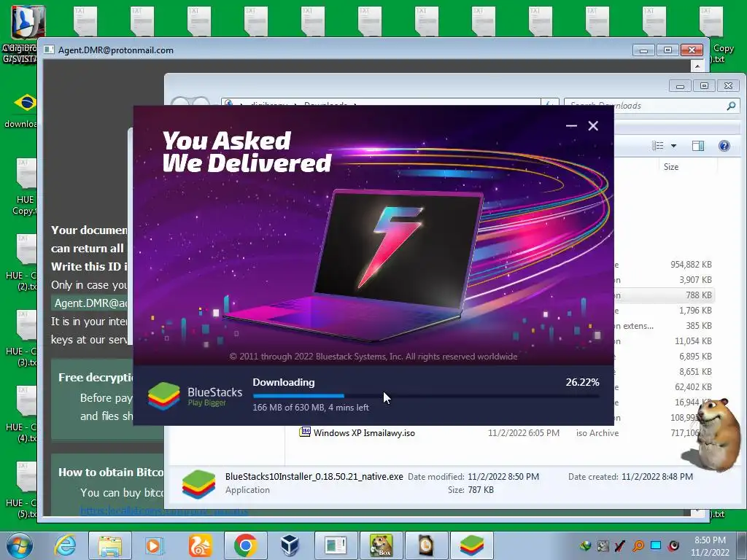This screenshot has height=560, width=747.
Task: Launch Internet Explorer from taskbar
Action: click(65, 545)
